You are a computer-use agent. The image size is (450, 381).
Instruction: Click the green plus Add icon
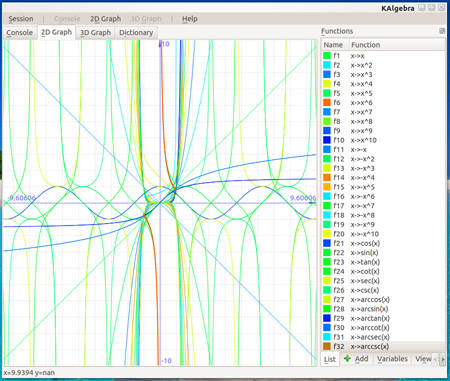click(347, 359)
